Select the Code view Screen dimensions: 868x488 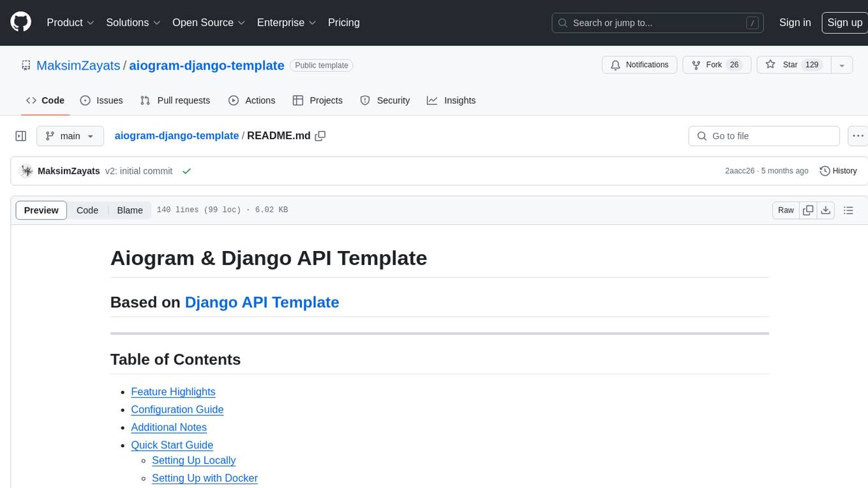(x=87, y=210)
